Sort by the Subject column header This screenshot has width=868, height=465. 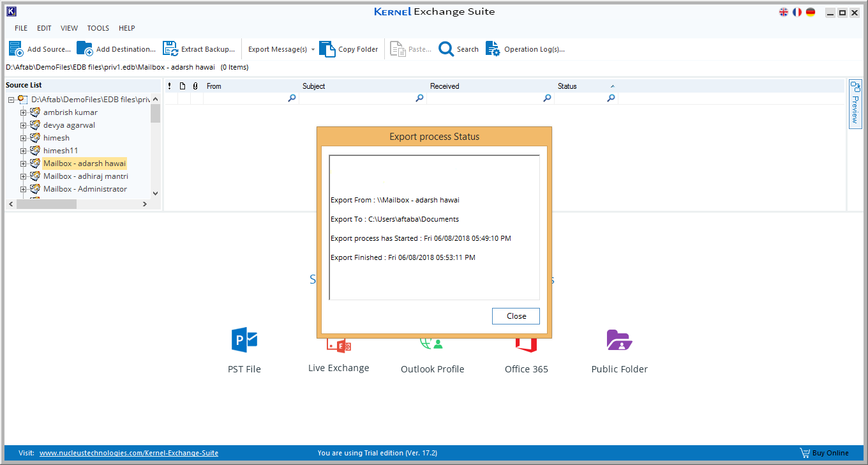click(x=363, y=86)
